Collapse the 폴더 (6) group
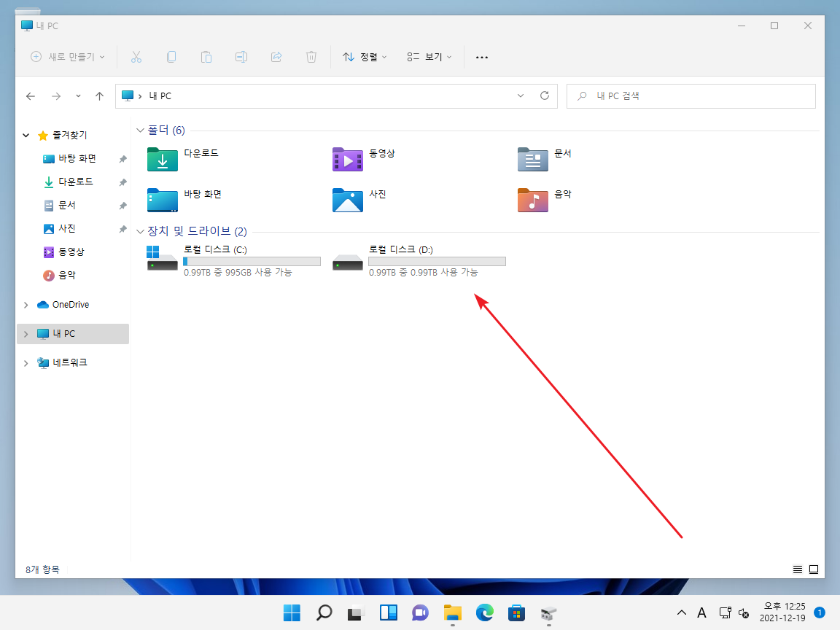This screenshot has height=630, width=840. tap(140, 131)
